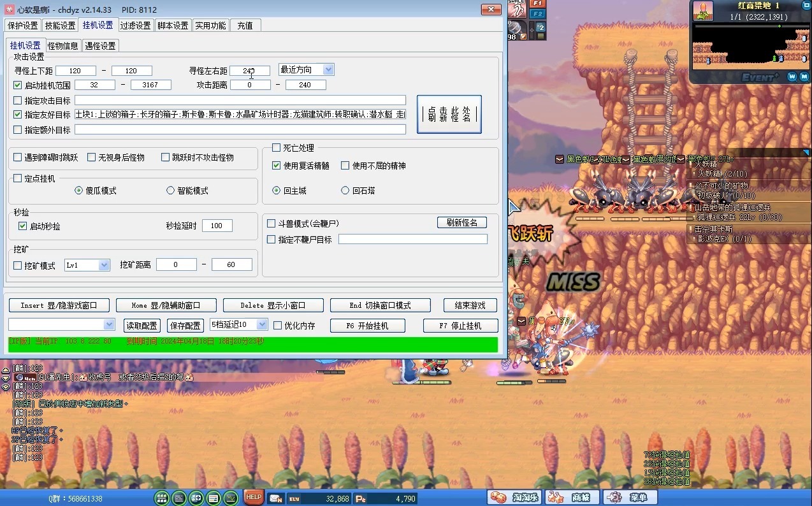The image size is (812, 506).
Task: Select 智能模式 radio button
Action: click(170, 190)
